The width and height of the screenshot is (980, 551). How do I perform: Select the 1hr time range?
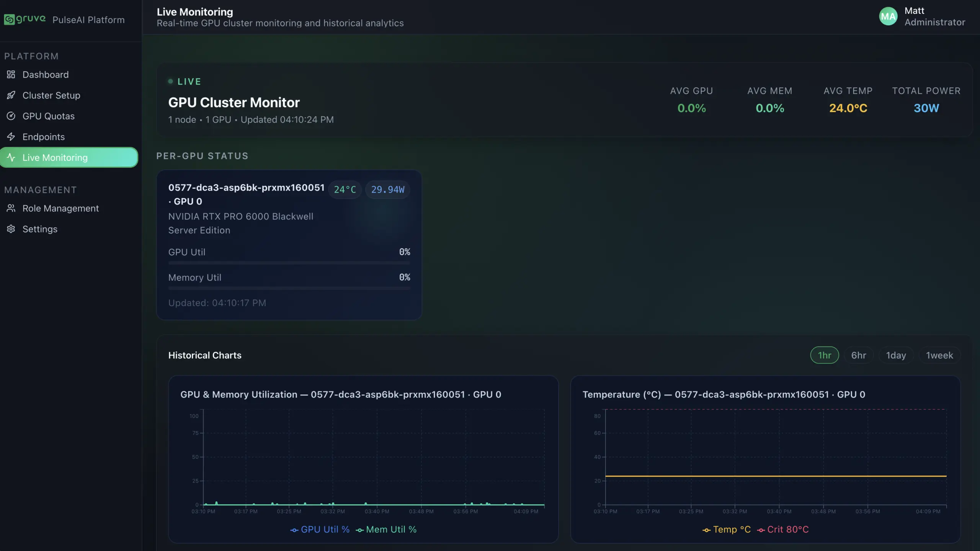click(825, 355)
